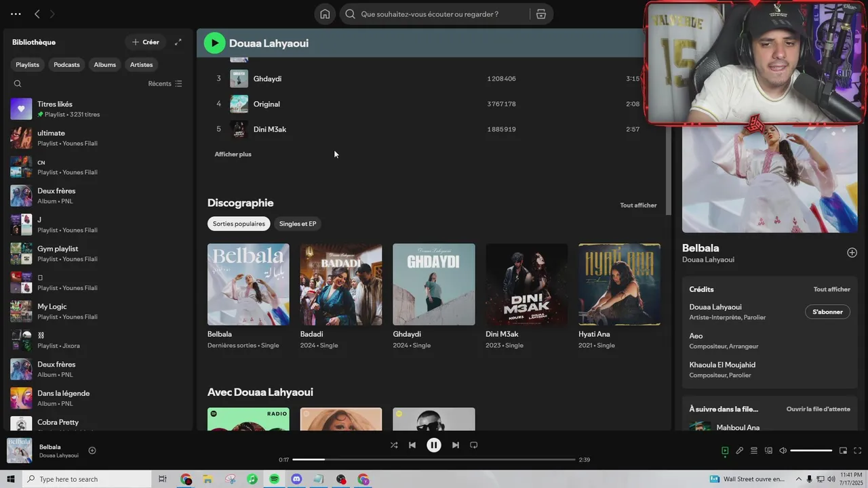Toggle repeat mode
Image resolution: width=868 pixels, height=488 pixels.
(474, 445)
